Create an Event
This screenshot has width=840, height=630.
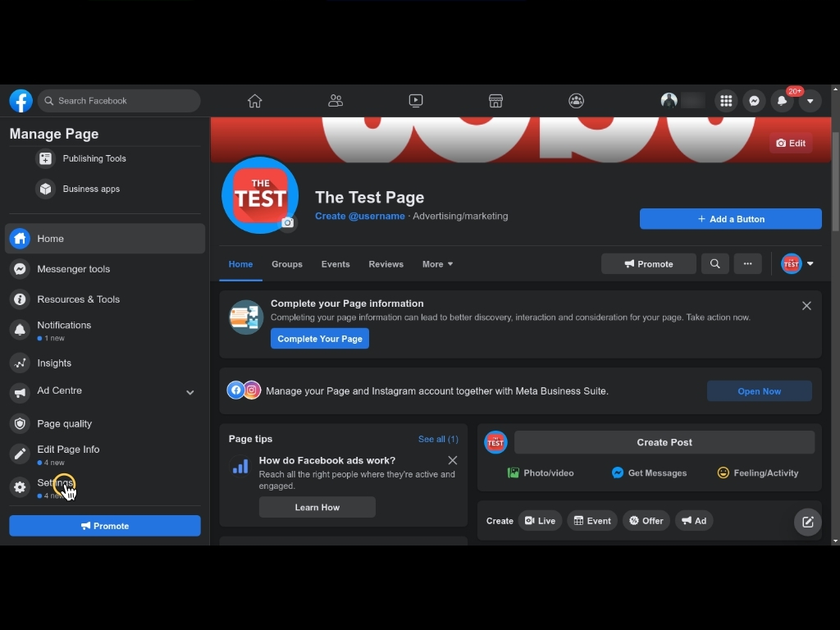[x=592, y=521]
